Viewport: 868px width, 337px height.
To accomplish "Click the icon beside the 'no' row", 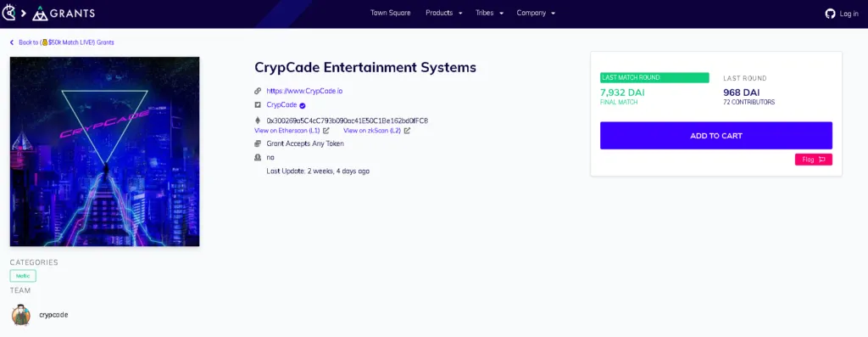I will pyautogui.click(x=258, y=157).
